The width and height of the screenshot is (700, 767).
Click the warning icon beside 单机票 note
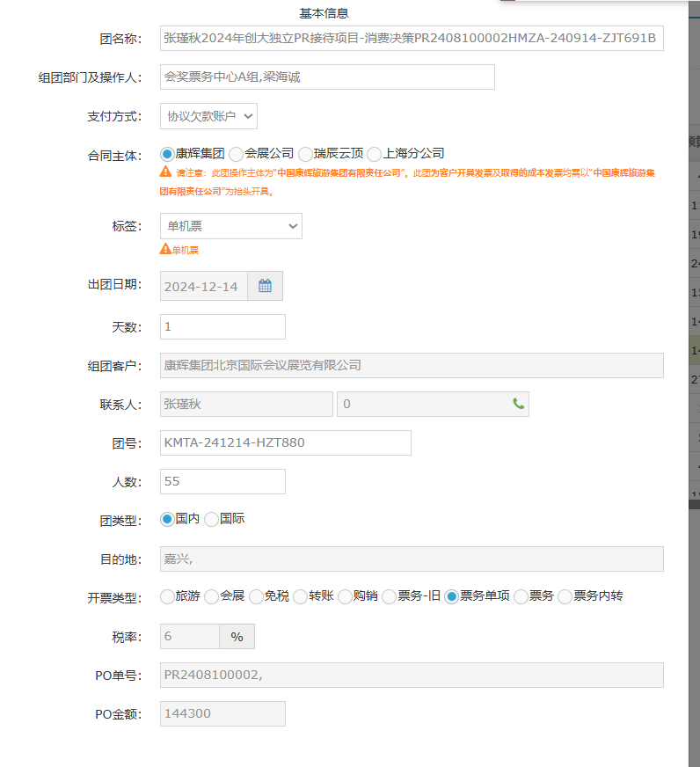click(x=165, y=249)
